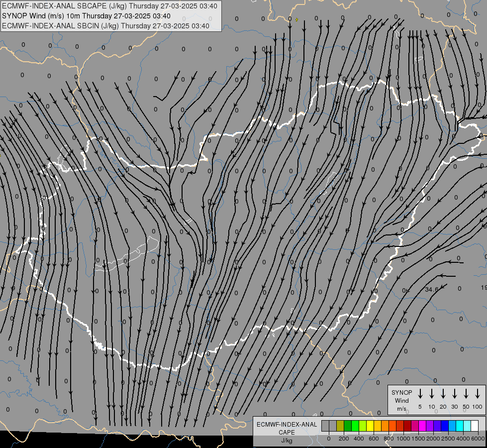The width and height of the screenshot is (487, 448).
Task: Click the 100 label in wind legend
Action: pyautogui.click(x=478, y=407)
